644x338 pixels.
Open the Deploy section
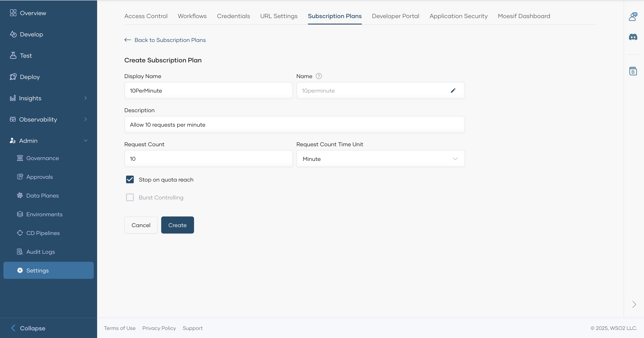coord(29,77)
